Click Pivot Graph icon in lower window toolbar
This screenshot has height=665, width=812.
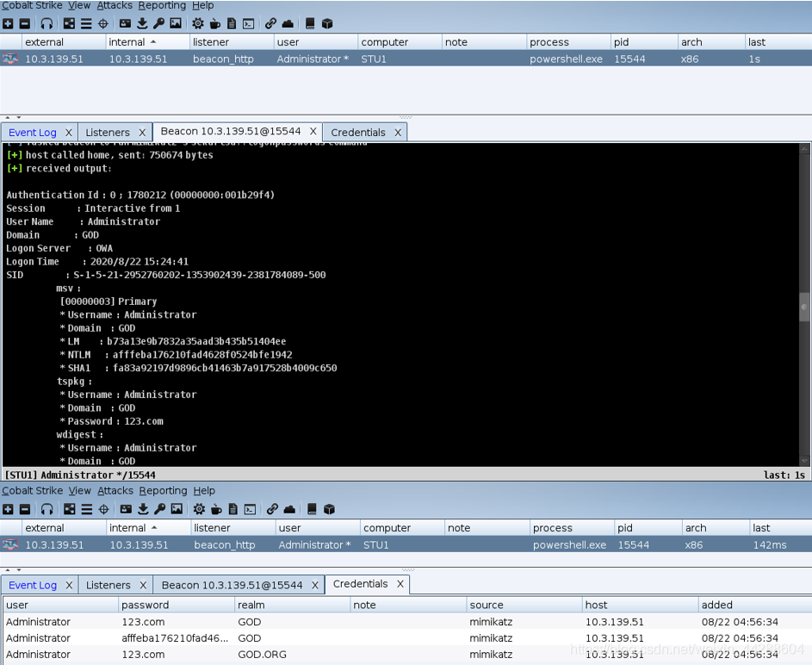(70, 510)
